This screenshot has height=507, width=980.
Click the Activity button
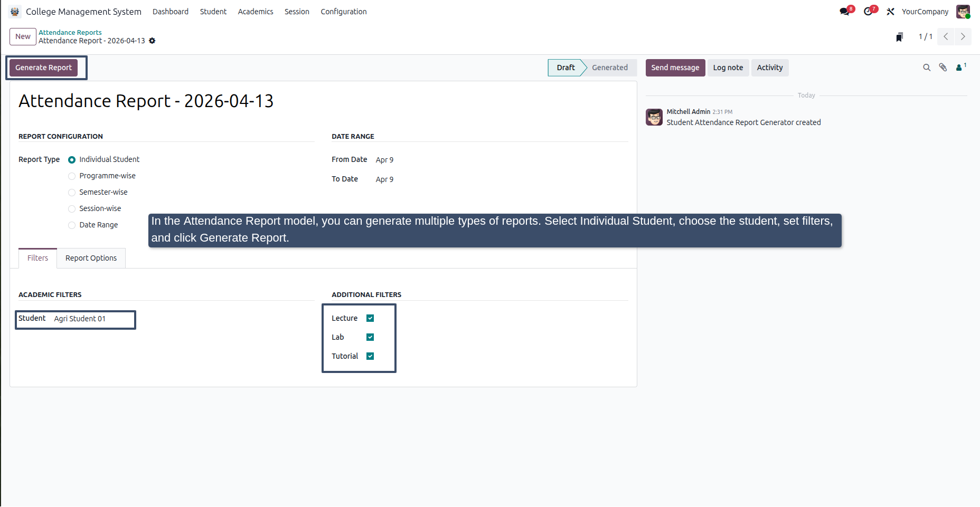click(x=770, y=68)
